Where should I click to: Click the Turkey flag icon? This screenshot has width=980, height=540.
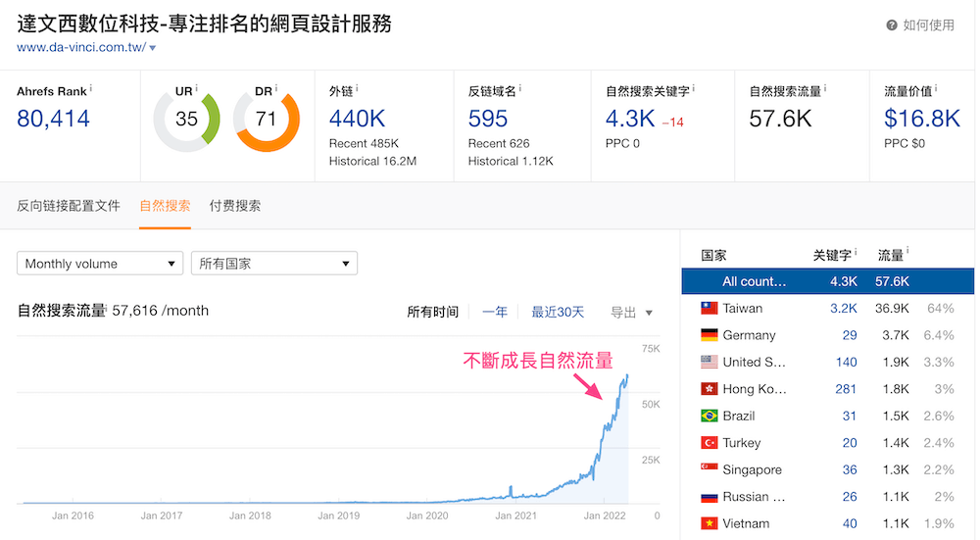[x=709, y=443]
